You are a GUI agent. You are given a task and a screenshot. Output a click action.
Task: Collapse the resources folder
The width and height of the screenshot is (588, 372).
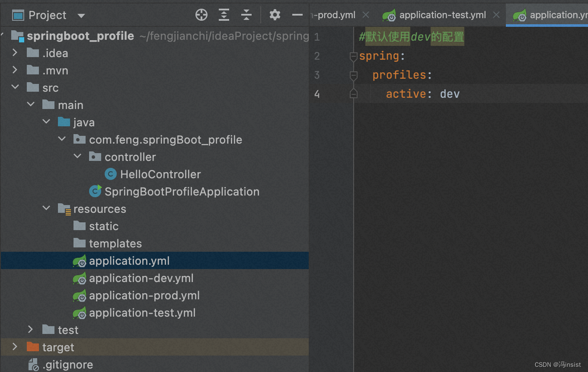tap(46, 208)
